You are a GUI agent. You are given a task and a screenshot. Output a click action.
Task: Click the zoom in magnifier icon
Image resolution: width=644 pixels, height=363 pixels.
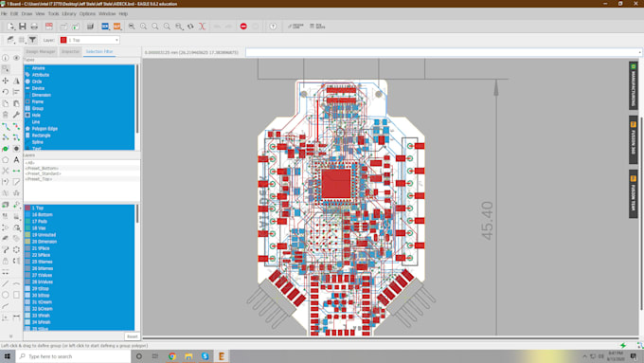(x=143, y=27)
